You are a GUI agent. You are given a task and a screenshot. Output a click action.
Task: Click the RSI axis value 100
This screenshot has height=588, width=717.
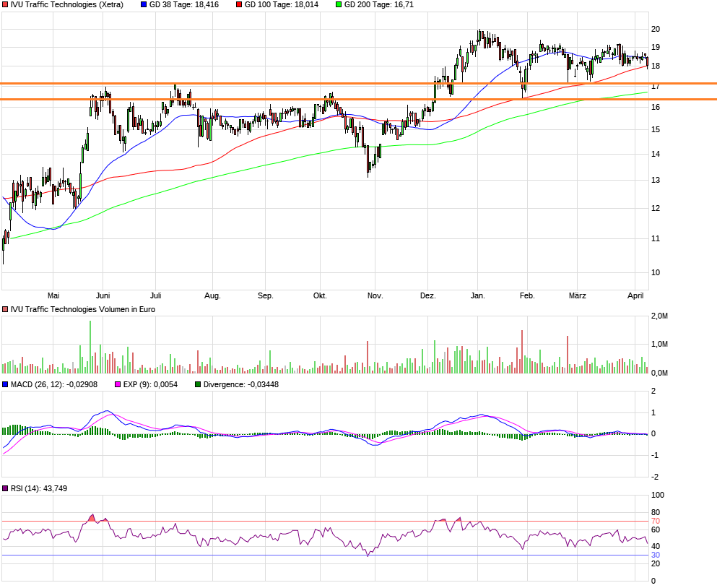click(658, 495)
